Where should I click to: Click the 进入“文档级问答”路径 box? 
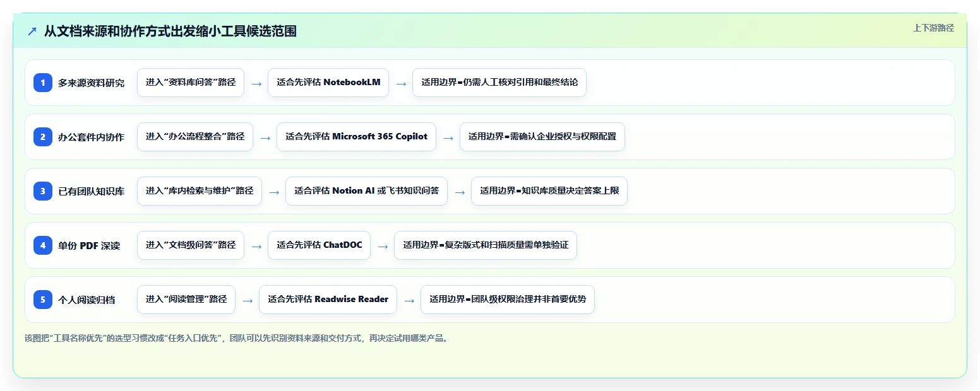coord(191,245)
